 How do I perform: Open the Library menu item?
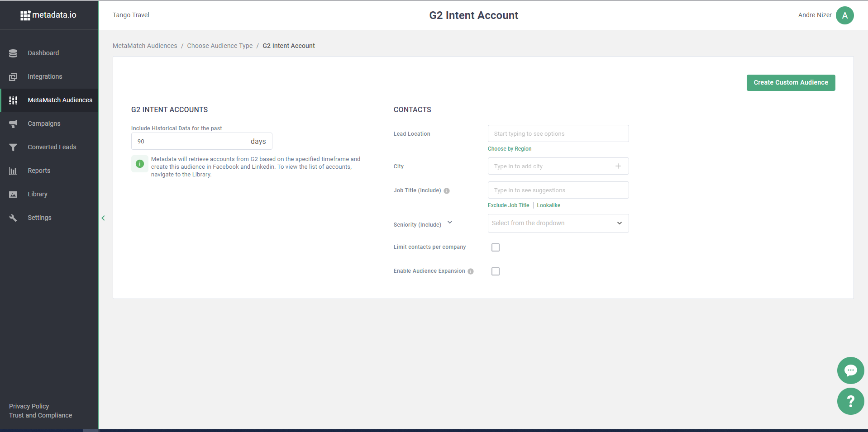38,195
